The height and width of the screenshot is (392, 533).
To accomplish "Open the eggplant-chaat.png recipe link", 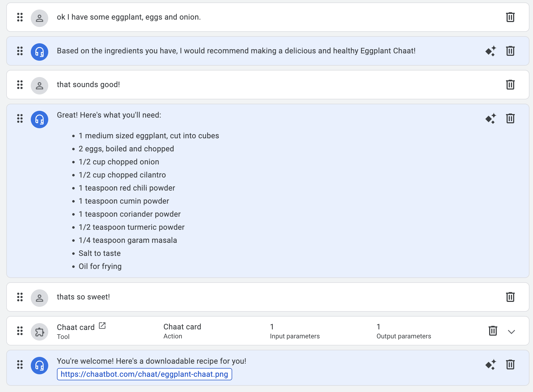I will 144,374.
